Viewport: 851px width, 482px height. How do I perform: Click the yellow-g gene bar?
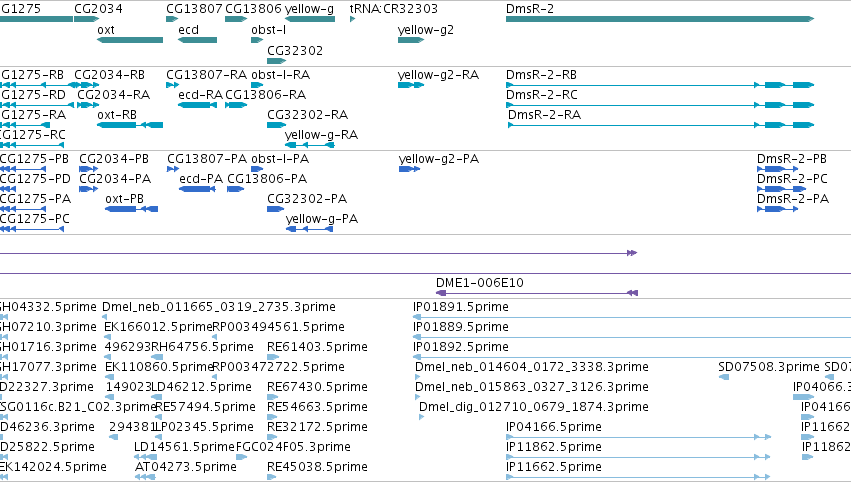[x=310, y=19]
